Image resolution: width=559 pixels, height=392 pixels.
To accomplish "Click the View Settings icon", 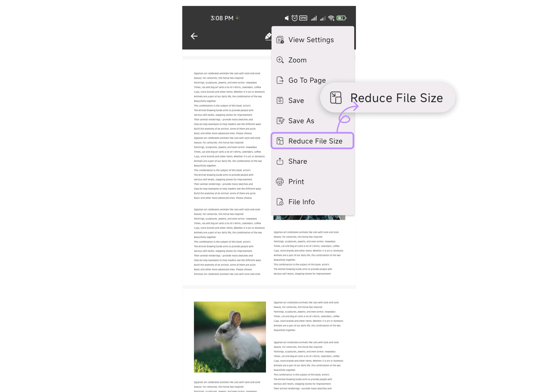I will coord(280,40).
